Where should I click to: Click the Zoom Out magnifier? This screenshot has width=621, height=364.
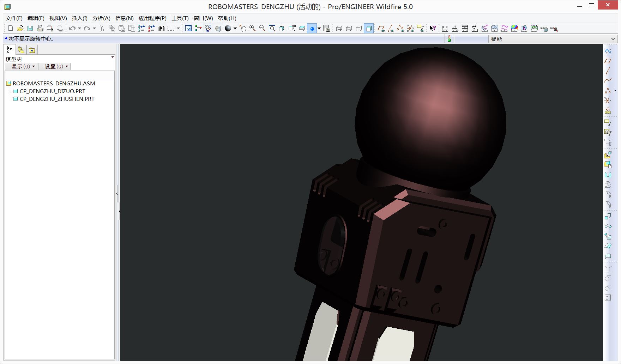[263, 28]
